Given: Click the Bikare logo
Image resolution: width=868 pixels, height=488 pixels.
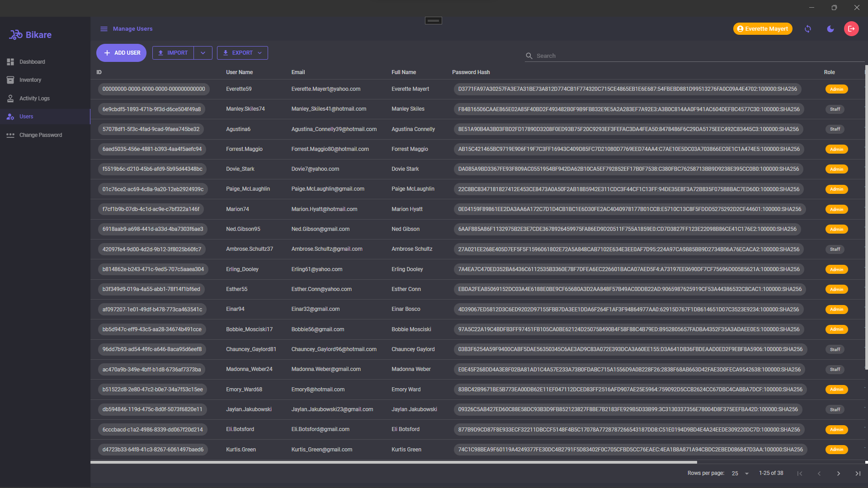Looking at the screenshot, I should [30, 35].
